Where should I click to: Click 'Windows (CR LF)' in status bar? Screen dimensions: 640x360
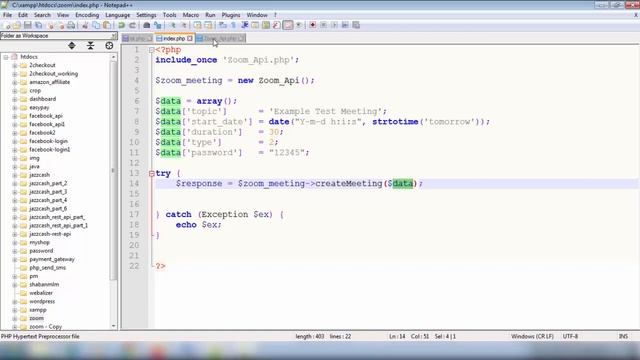532,336
